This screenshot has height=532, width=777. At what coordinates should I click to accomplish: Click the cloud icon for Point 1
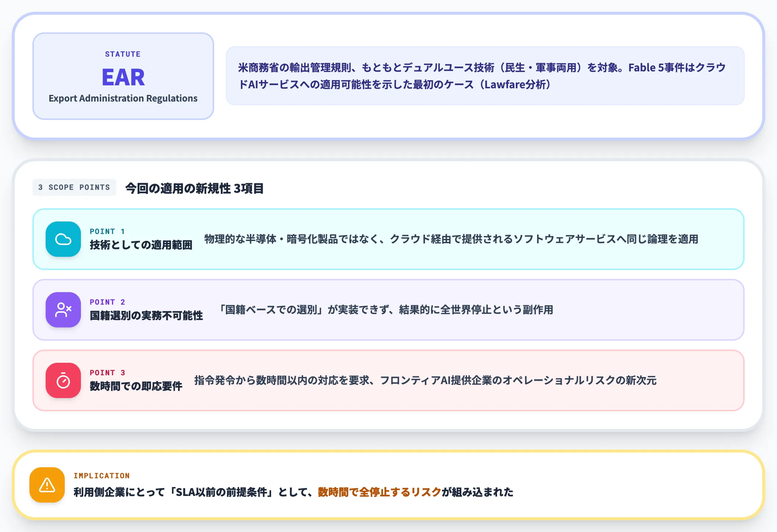pyautogui.click(x=63, y=239)
